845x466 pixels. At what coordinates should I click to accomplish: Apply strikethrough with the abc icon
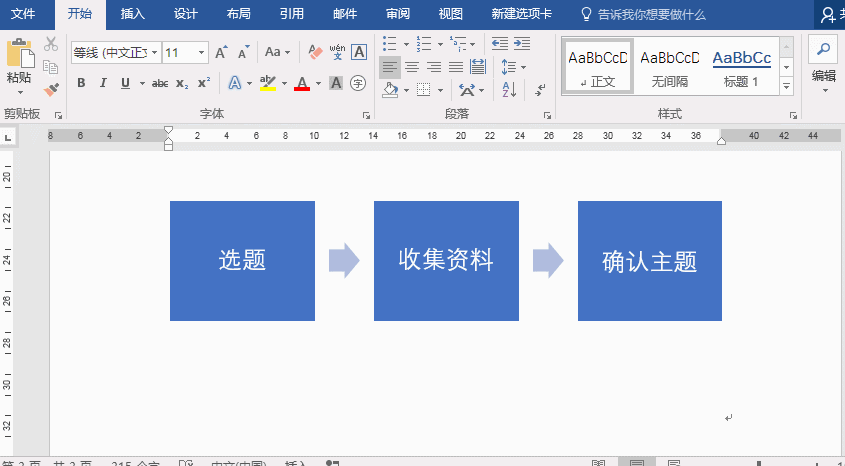click(160, 83)
